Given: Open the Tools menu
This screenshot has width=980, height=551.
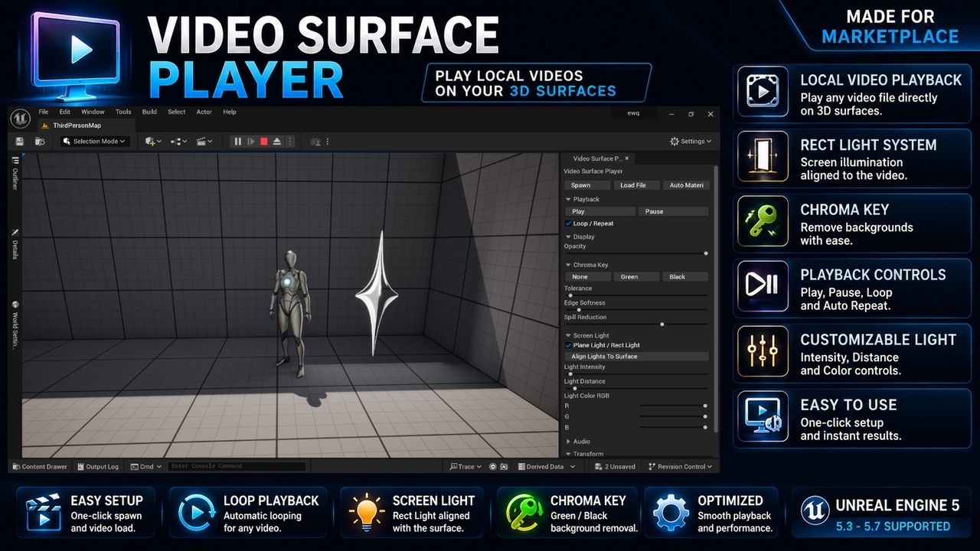Looking at the screenshot, I should tap(123, 112).
